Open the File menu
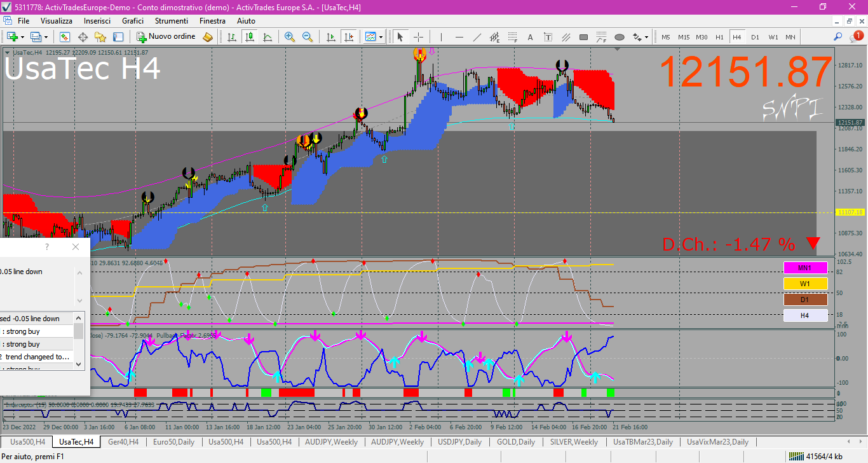868x463 pixels. pyautogui.click(x=24, y=21)
